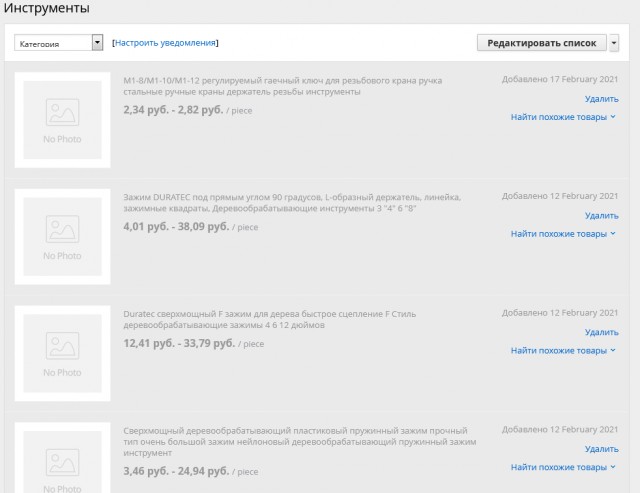Find similar items for пружинный зажим
The width and height of the screenshot is (640, 493).
point(563,467)
